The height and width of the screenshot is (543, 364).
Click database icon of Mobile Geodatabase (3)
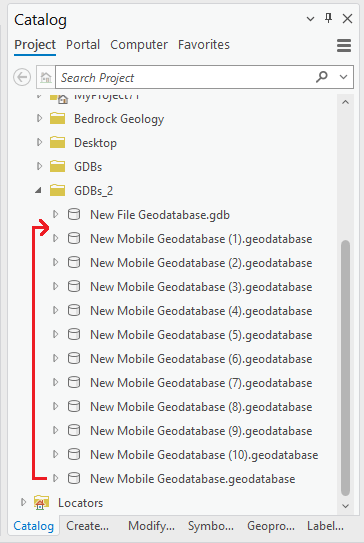(74, 286)
